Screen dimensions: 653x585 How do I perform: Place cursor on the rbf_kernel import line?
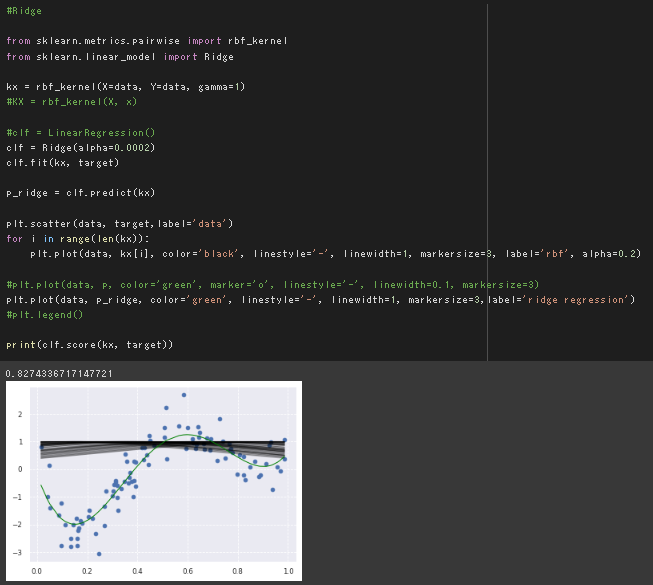(147, 41)
